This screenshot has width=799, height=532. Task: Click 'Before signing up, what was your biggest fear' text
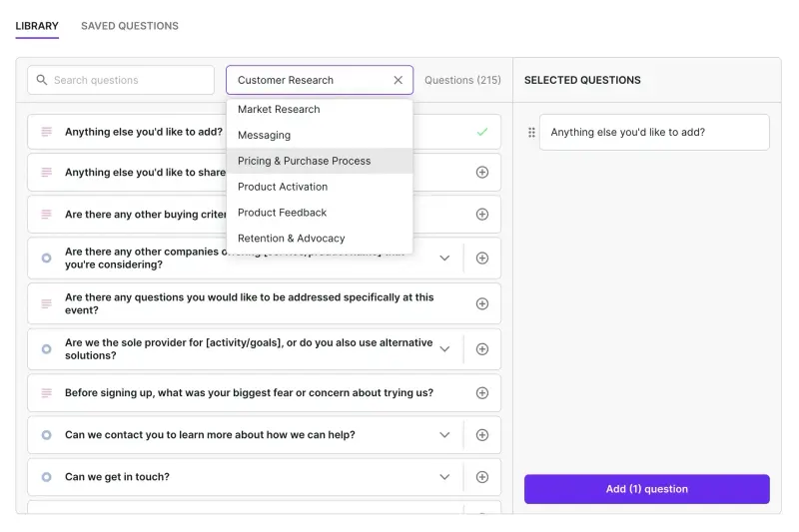click(249, 393)
